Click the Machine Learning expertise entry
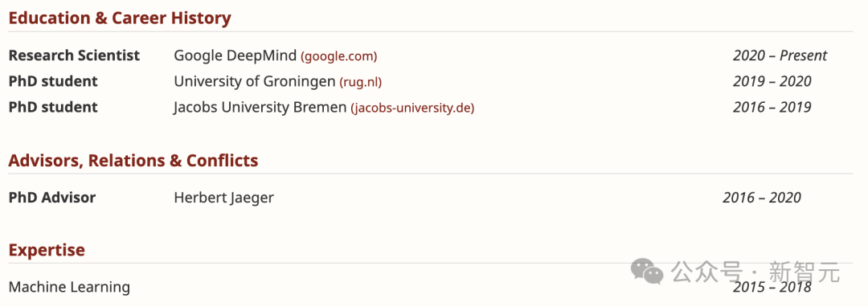The width and height of the screenshot is (868, 307). (x=69, y=287)
